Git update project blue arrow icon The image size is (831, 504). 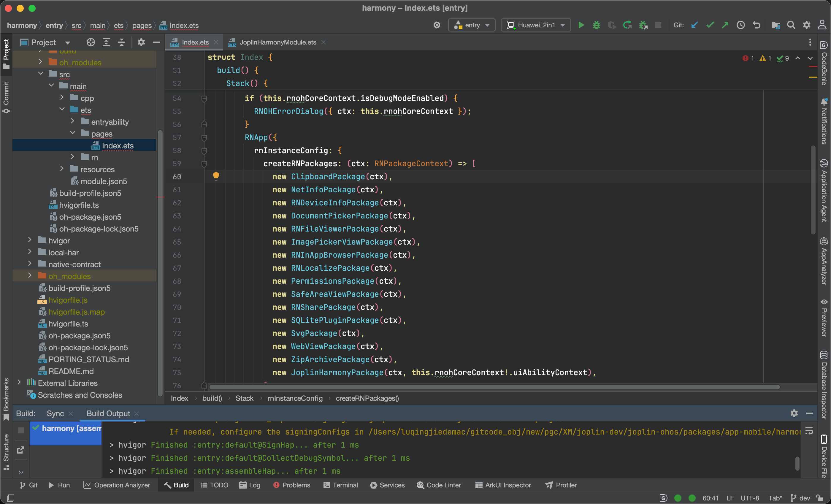tap(694, 25)
